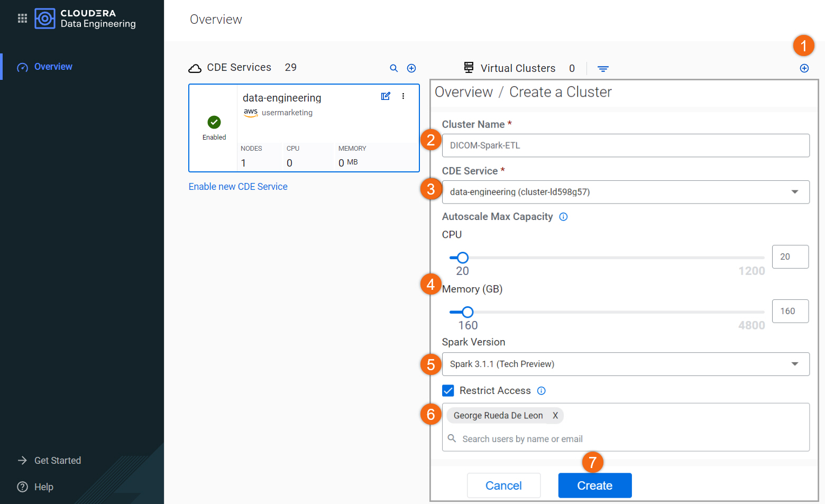The image size is (825, 504).
Task: Click the search icon in CDE Services panel
Action: tap(393, 68)
